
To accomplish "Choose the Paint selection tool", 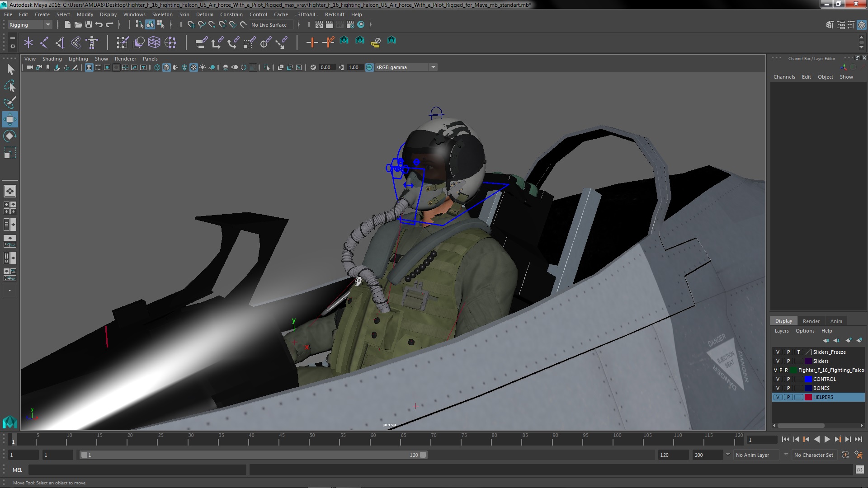I will [x=10, y=103].
